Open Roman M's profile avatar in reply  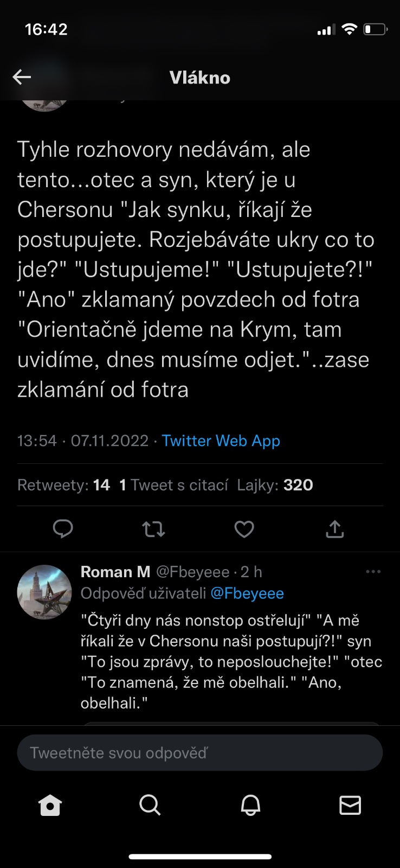click(x=44, y=592)
